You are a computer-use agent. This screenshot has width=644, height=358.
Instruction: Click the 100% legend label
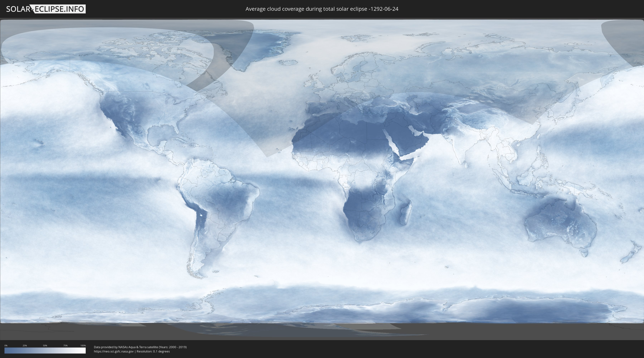(83, 345)
